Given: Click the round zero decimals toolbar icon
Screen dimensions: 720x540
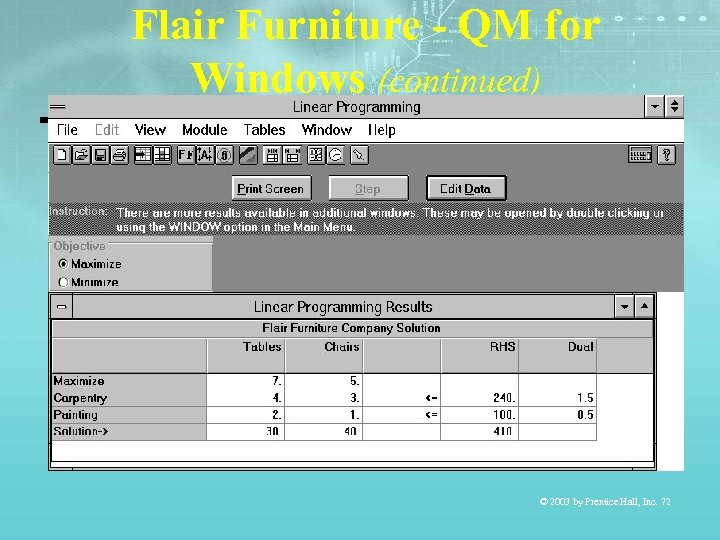Looking at the screenshot, I should [x=224, y=155].
